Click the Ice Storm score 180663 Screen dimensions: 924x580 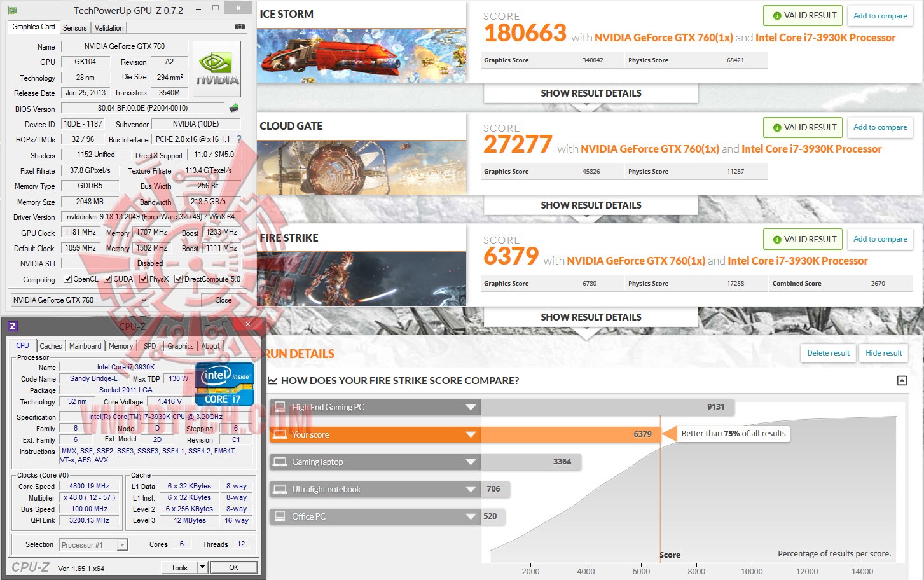pos(525,33)
